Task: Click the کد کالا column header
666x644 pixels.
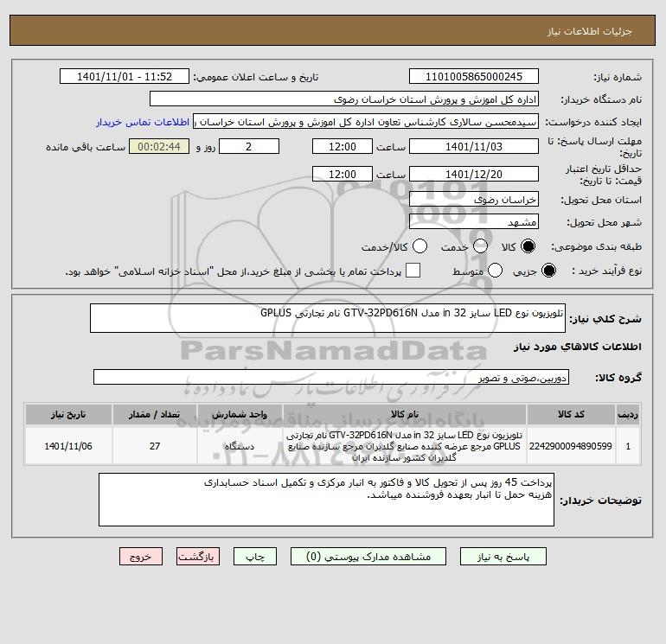Action: point(571,415)
